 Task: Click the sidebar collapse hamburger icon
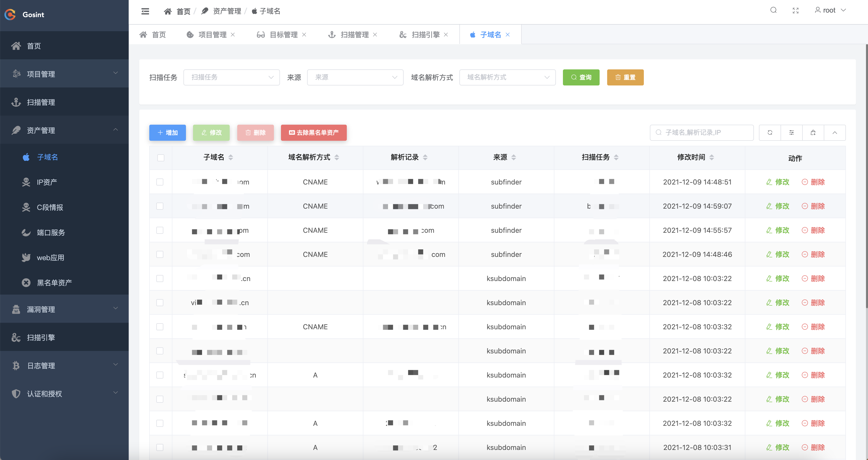(145, 11)
